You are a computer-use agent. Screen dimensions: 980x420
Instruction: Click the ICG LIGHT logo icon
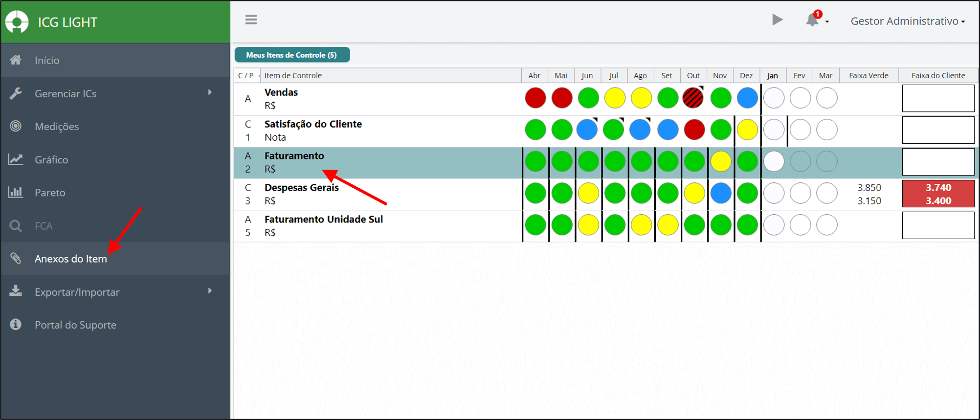tap(17, 22)
